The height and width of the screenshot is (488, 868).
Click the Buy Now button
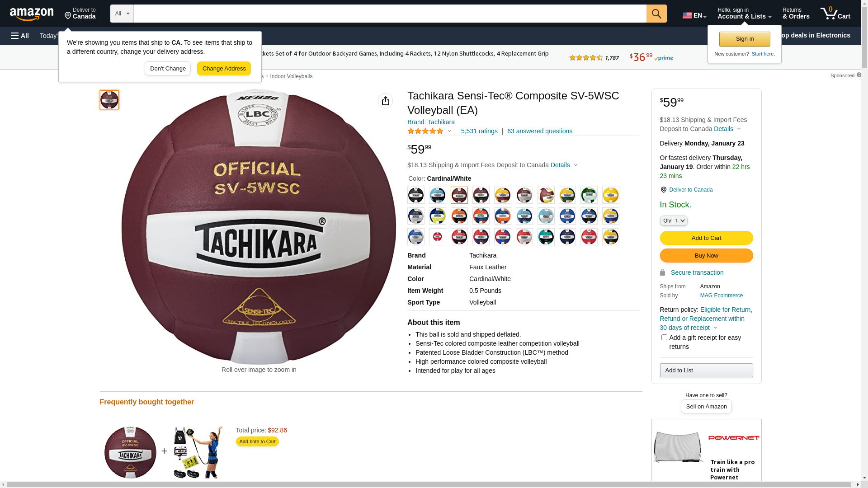[x=706, y=256]
